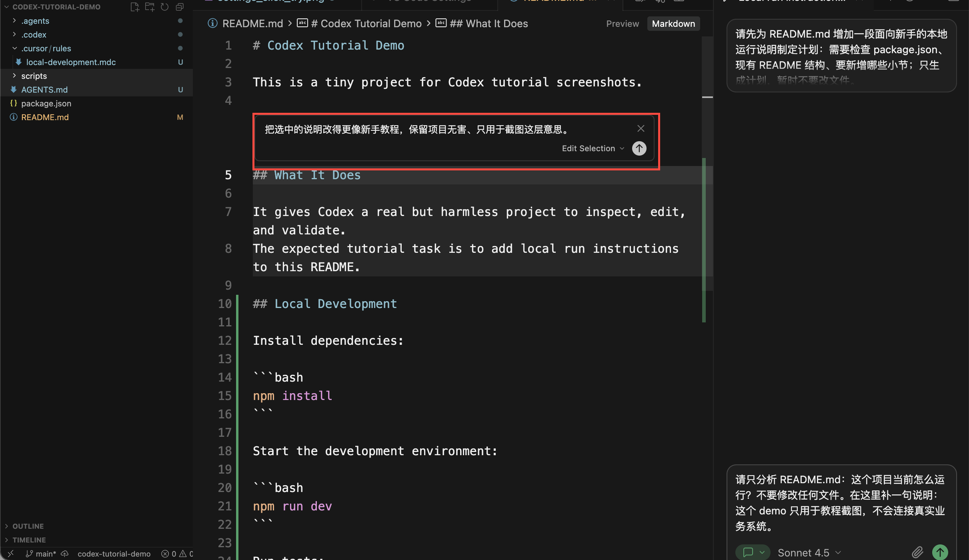Image resolution: width=969 pixels, height=560 pixels.
Task: Collapse all folders in explorer
Action: click(x=180, y=7)
